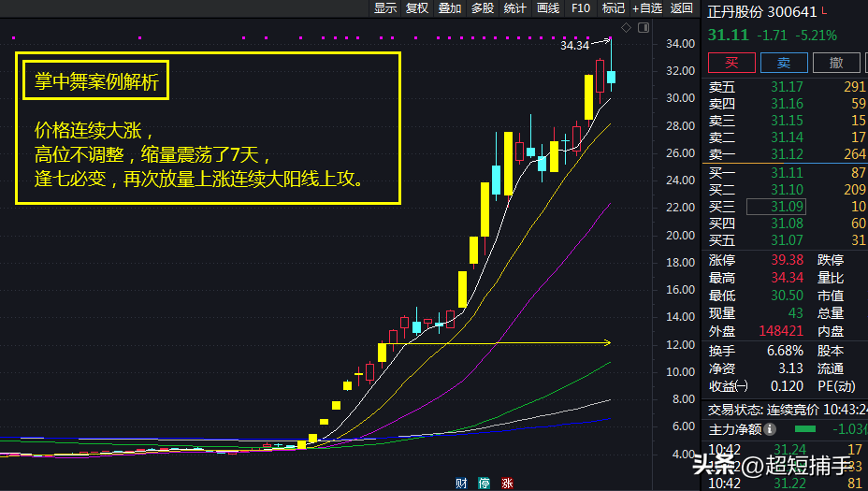
Task: Click the 交易状态 连续竞价 status line
Action: pos(788,410)
